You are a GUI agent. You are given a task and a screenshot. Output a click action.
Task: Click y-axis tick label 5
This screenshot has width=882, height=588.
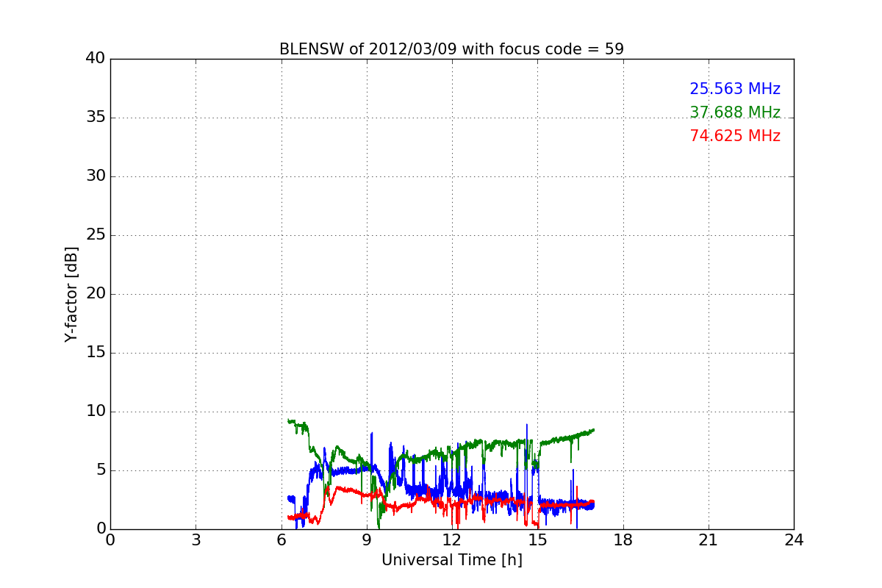[100, 470]
